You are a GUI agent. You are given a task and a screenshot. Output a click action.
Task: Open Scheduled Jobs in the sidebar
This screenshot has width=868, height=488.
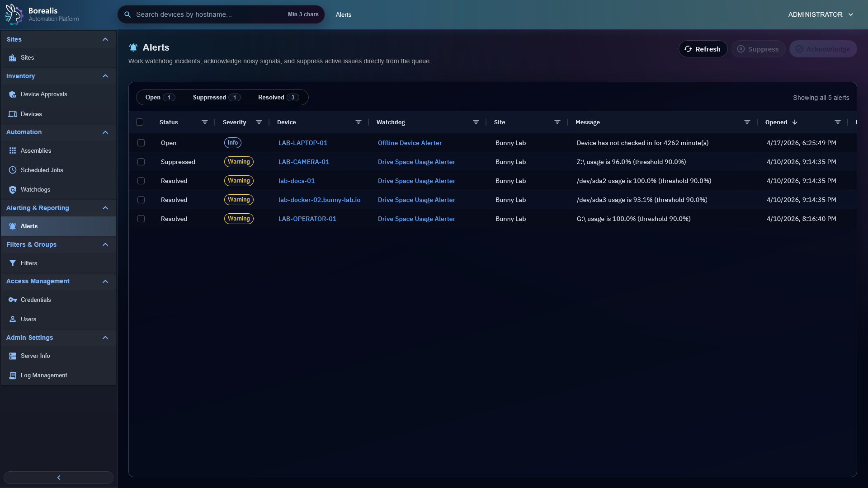pos(58,170)
